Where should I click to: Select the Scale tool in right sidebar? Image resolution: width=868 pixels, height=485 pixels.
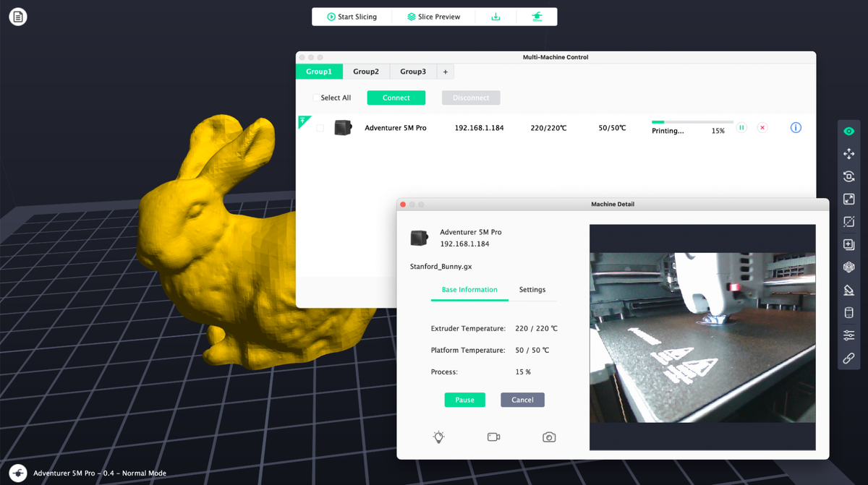click(x=849, y=199)
